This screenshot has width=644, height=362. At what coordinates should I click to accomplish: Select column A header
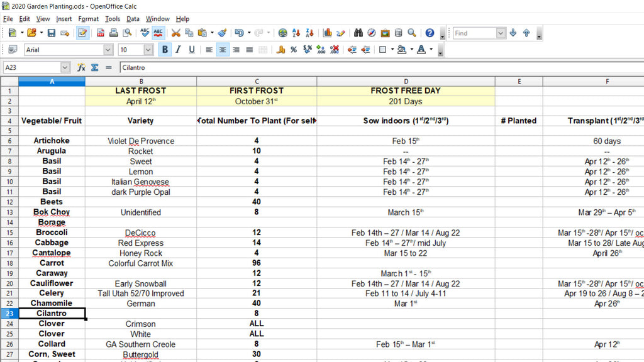[x=52, y=81]
